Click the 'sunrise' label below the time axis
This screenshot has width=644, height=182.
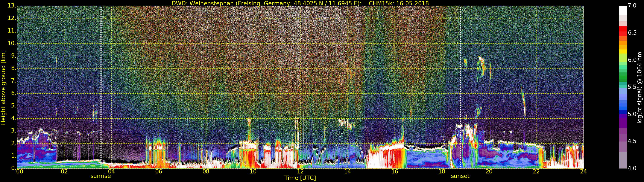coord(100,176)
